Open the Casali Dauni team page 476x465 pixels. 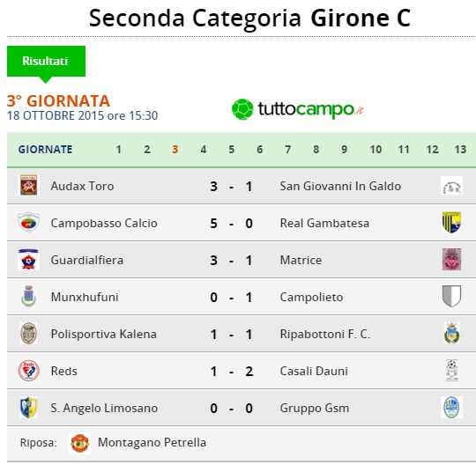click(314, 371)
